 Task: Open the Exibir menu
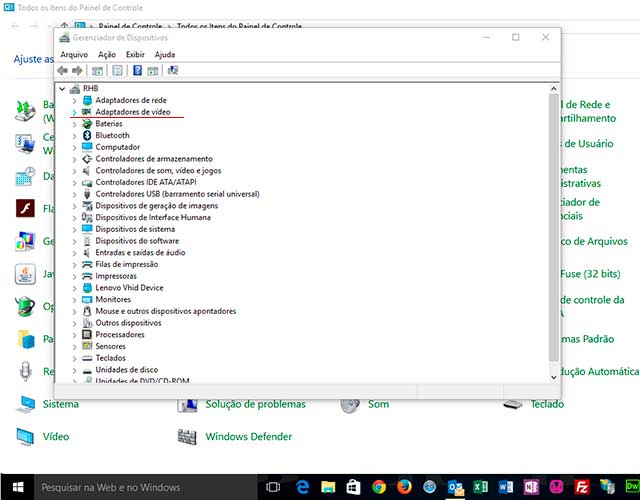coord(135,54)
